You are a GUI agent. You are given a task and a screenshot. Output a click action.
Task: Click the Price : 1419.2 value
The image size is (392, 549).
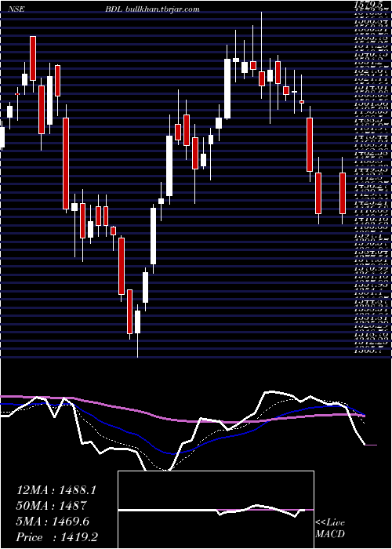[57, 537]
